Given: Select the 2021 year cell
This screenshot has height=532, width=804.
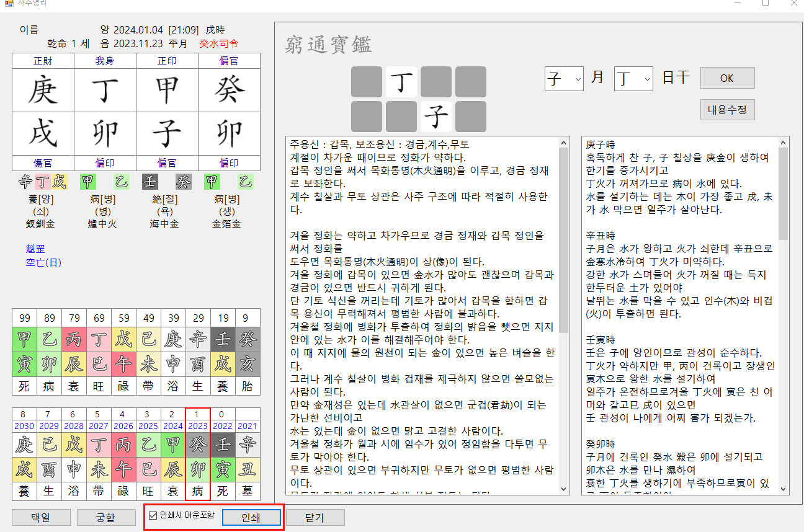Looking at the screenshot, I should pos(248,426).
